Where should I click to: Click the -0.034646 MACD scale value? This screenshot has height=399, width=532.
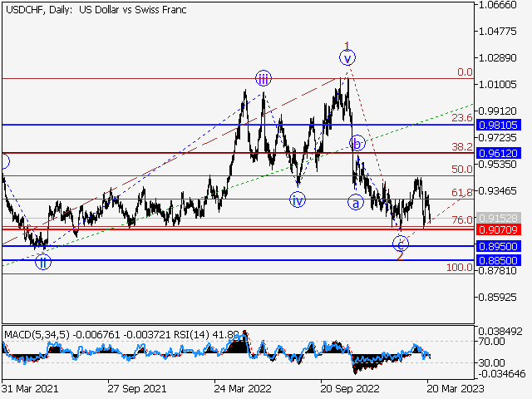(x=502, y=374)
